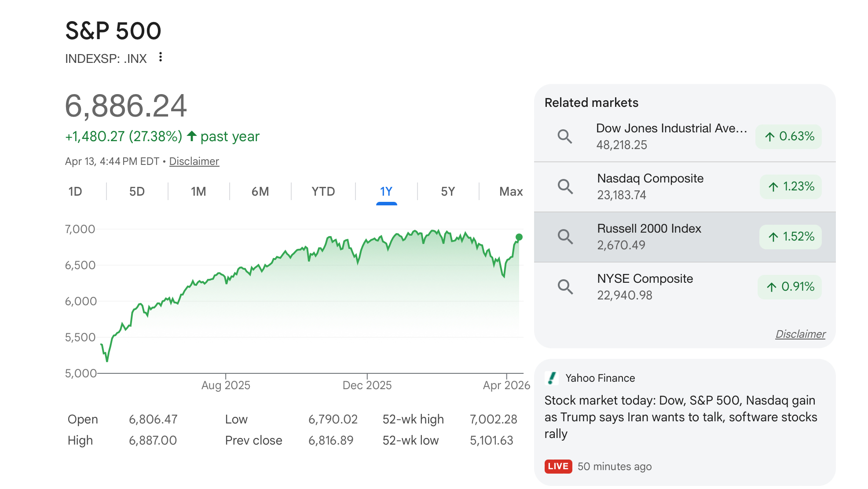Viewport: 868px width, 489px height.
Task: Show the 1M chart range
Action: click(198, 192)
